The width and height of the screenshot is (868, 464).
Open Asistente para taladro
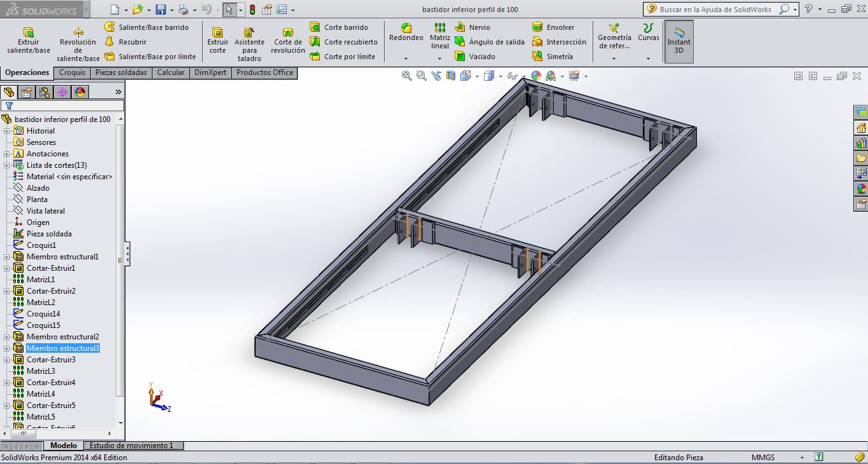[x=249, y=44]
